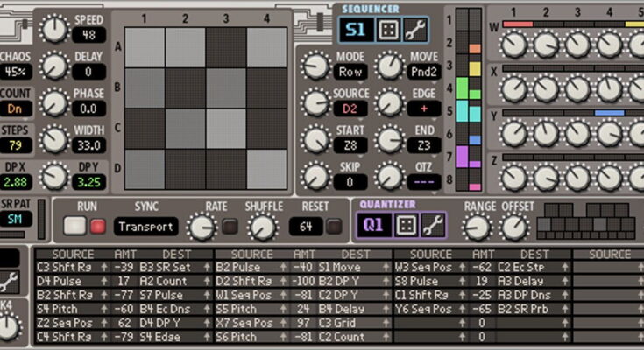Click the Speed knob
Viewport: 644px width, 350px height.
click(54, 30)
